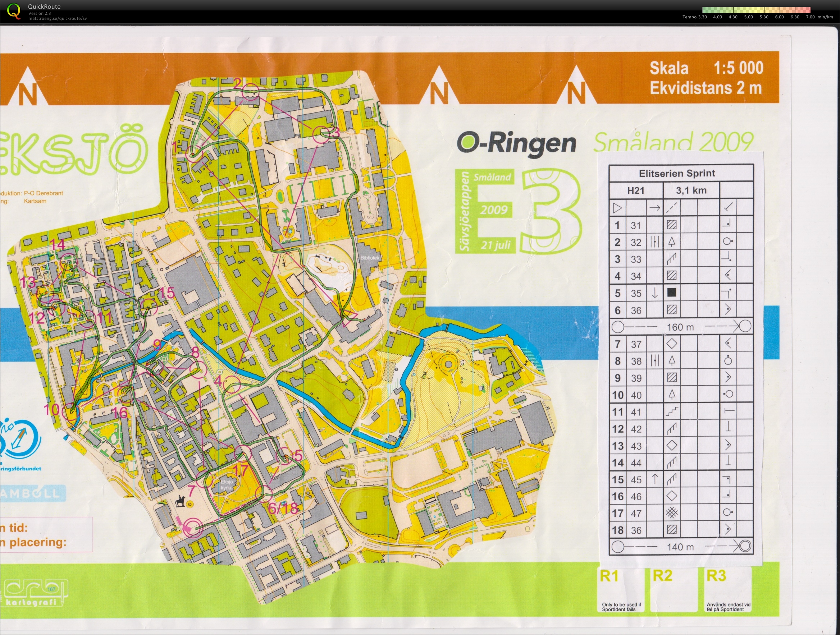Click the black square symbol in row 5
Viewport: 840px width, 635px height.
tap(671, 293)
